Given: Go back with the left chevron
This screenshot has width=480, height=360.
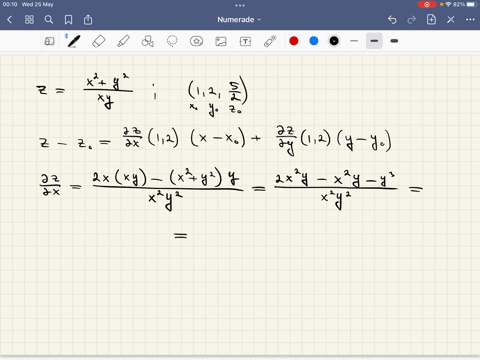Looking at the screenshot, I should click(9, 20).
